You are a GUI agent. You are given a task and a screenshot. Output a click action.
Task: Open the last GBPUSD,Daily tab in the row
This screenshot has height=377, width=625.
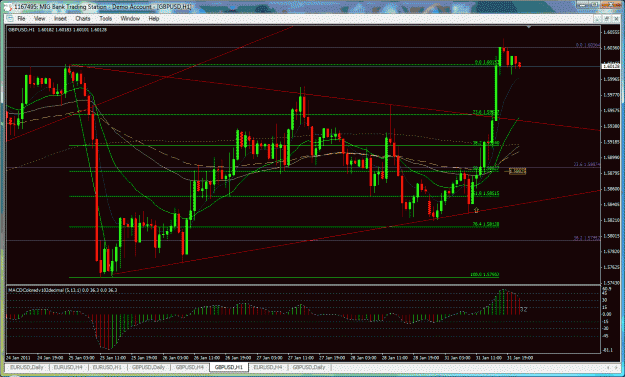coord(309,367)
